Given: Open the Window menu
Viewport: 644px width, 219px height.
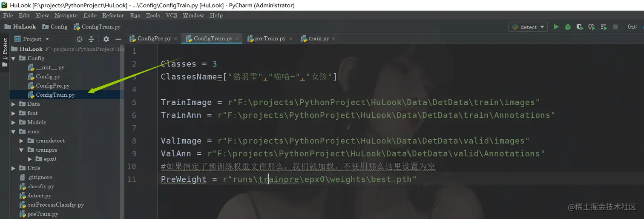Looking at the screenshot, I should point(193,15).
